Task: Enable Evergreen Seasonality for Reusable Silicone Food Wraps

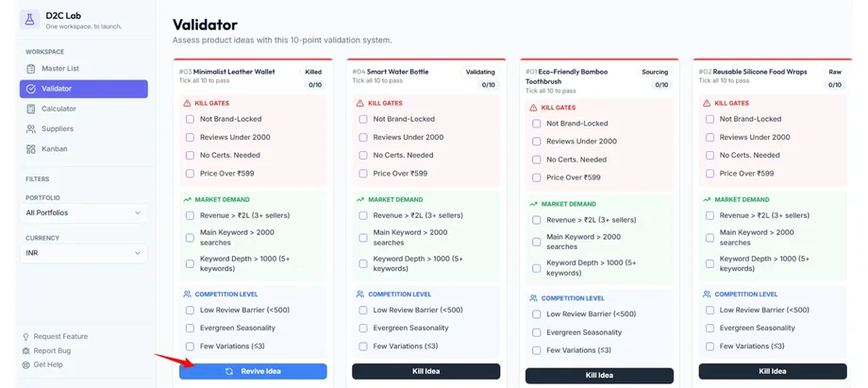Action: (709, 329)
